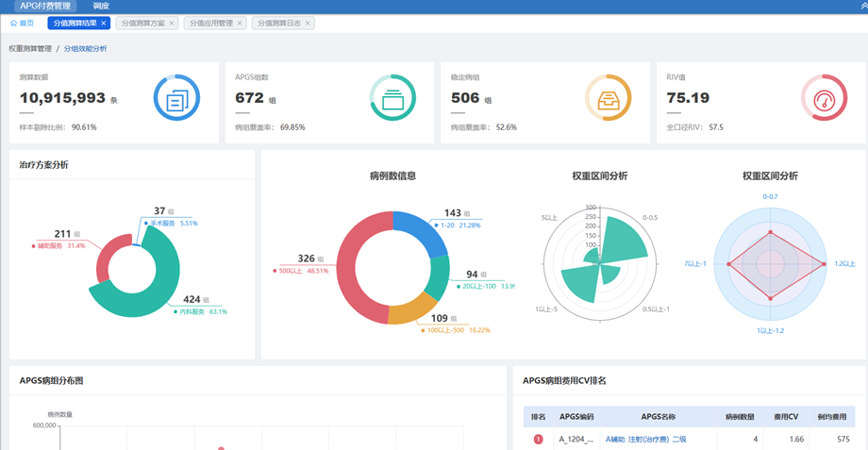The width and height of the screenshot is (868, 450).
Task: Open the 调度 top menu
Action: [x=100, y=6]
